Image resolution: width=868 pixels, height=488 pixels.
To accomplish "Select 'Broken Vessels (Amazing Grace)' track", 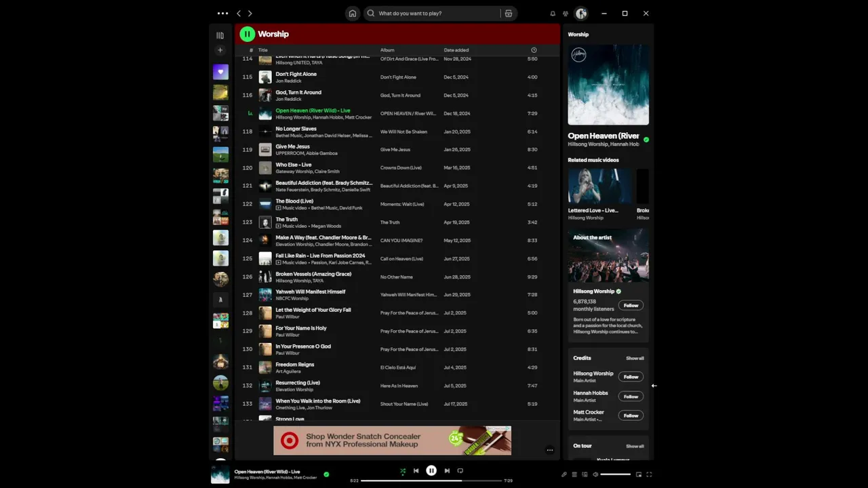I will pos(313,274).
